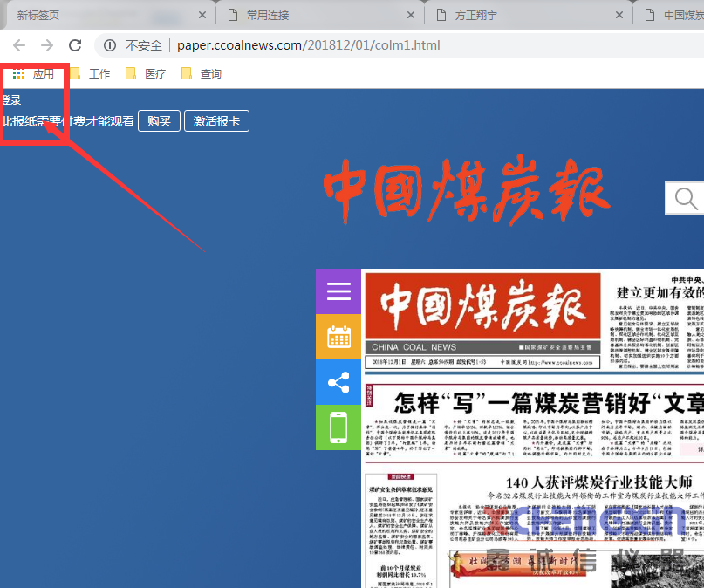This screenshot has width=704, height=588.
Task: Open the article 建立更加有效的 headline
Action: pos(660,292)
